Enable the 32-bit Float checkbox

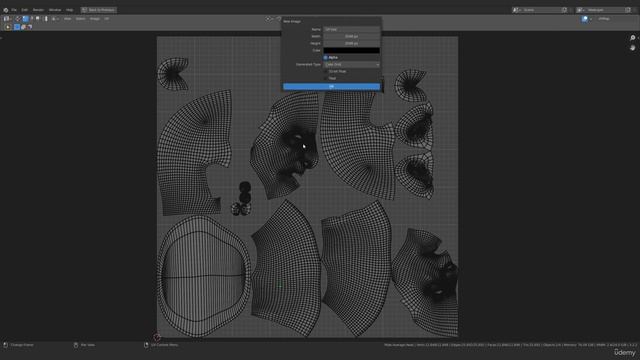click(x=325, y=71)
